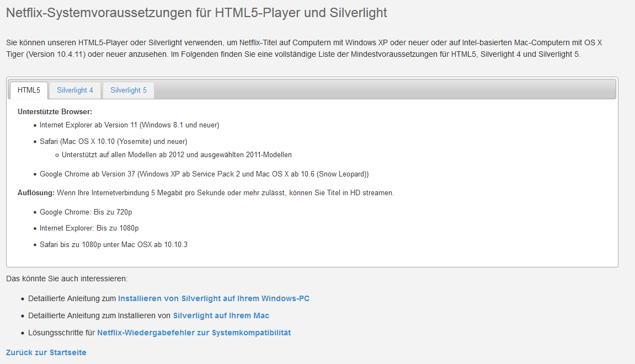This screenshot has width=635, height=364.
Task: Go back via Zurück zur Startseite
Action: click(46, 352)
